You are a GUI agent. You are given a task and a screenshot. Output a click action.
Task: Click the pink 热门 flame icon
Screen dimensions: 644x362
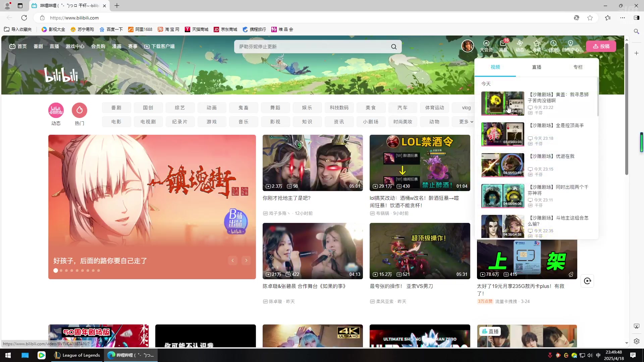click(x=79, y=110)
